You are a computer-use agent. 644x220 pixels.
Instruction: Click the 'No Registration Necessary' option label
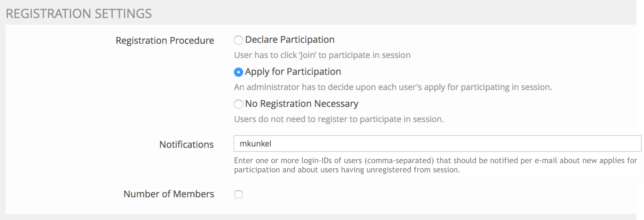[302, 104]
